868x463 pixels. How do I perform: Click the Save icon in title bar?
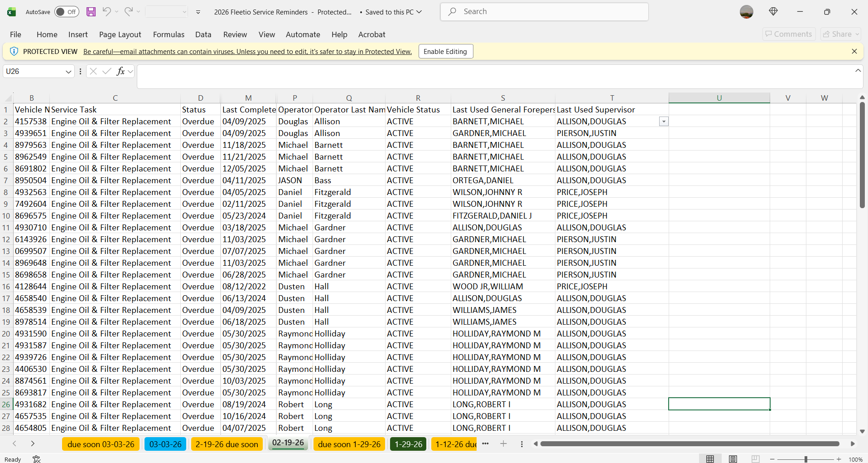pos(91,12)
